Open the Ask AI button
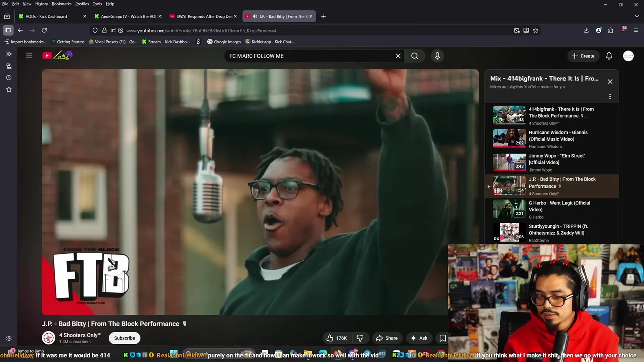Screen dimensions: 644x362 tap(419, 338)
